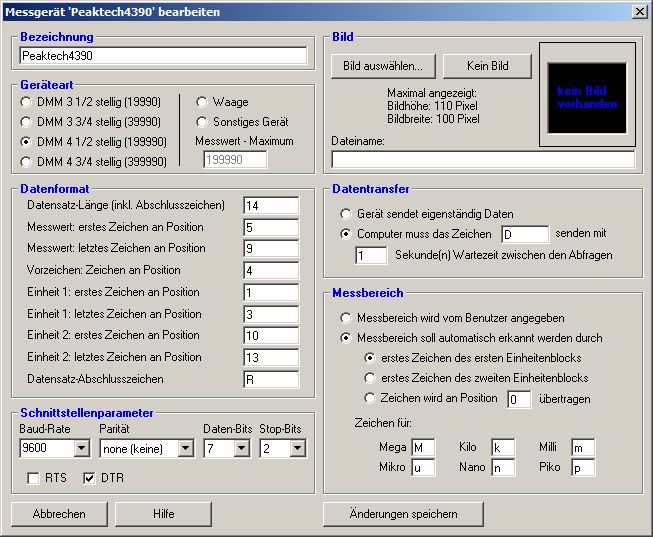Image resolution: width=653 pixels, height=537 pixels.
Task: Click the 'kein Bild vorhanden' image preview
Action: [x=587, y=97]
